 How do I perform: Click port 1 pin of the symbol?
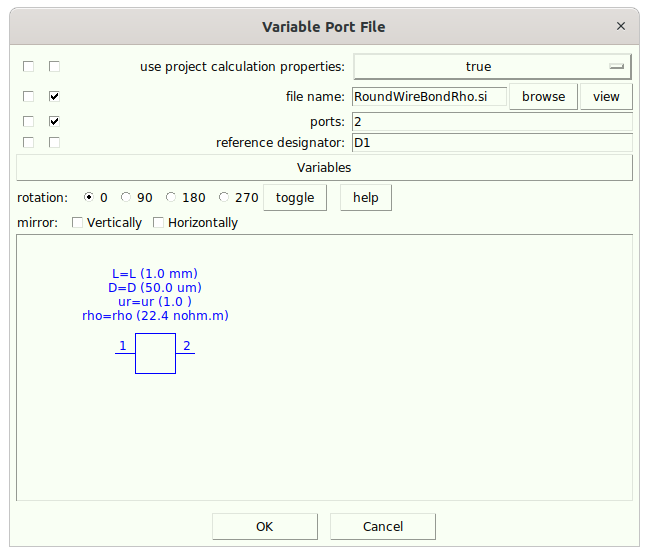125,353
